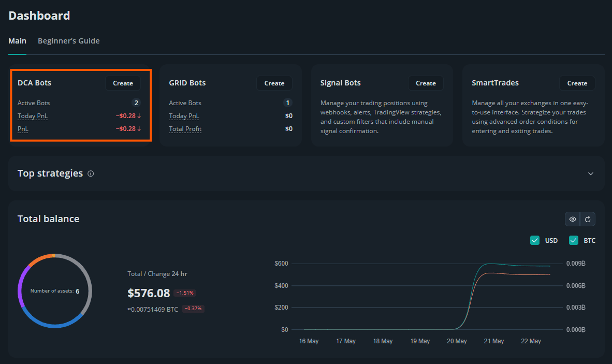Screen dimensions: 612x364
Task: Click the GRID Bots card title
Action: 187,83
